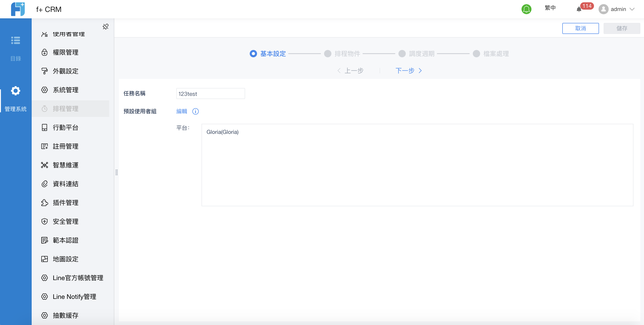Click the 地圖設定 map icon
This screenshot has width=644, height=325.
45,259
